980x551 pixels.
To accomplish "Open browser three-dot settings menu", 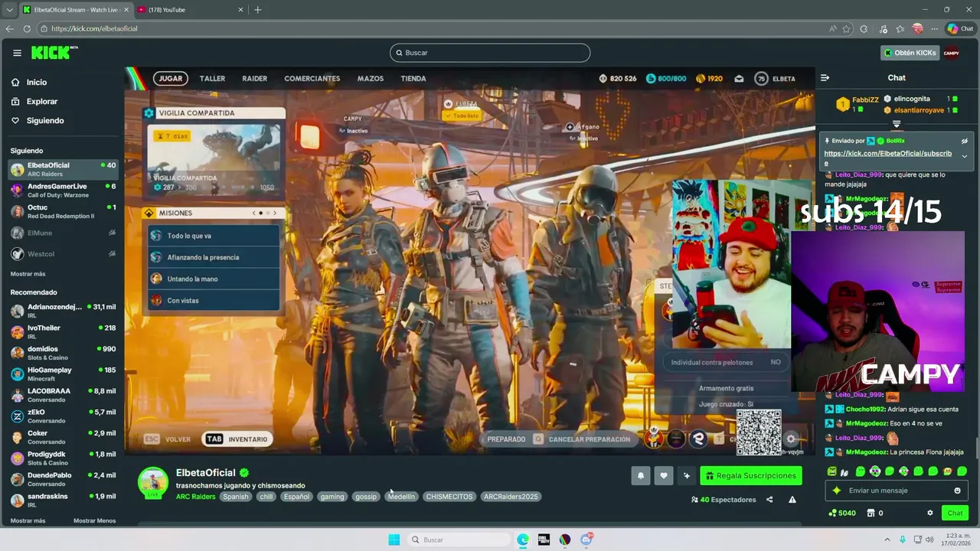I will (x=935, y=28).
